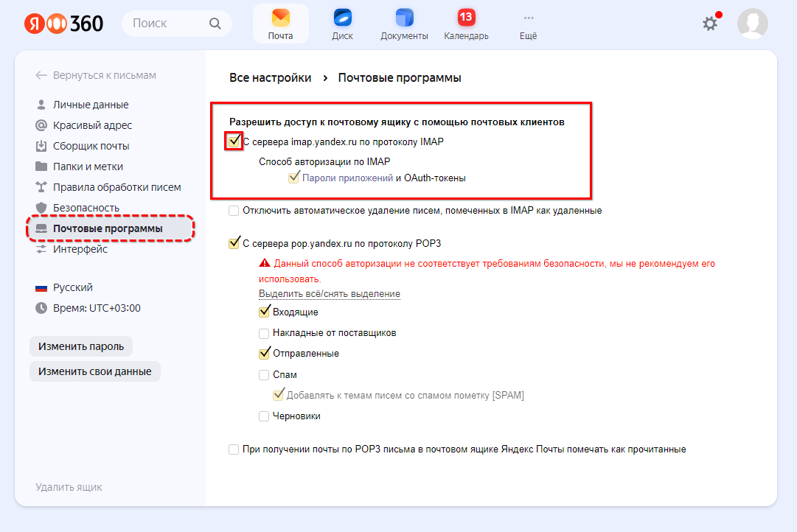
Task: Enable marking POP3 letters as read checkbox
Action: (234, 449)
